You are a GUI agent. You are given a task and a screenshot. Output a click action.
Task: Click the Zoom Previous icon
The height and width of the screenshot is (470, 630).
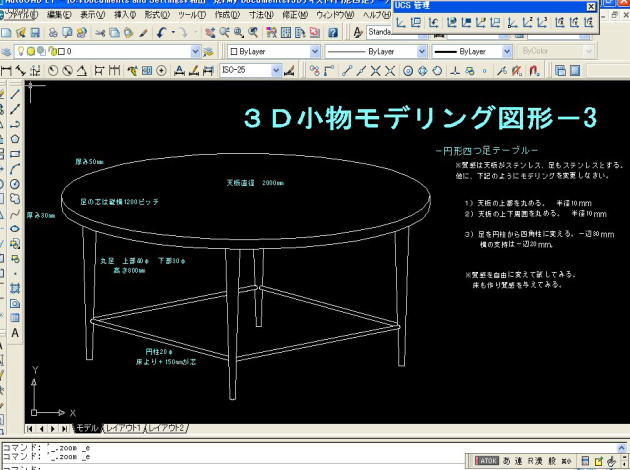coord(253,33)
